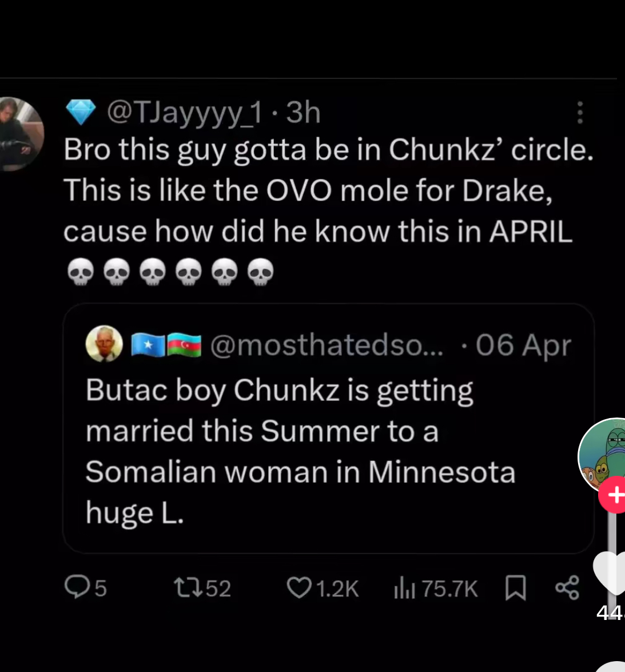625x672 pixels.
Task: Open the three-dot more options menu
Action: tap(580, 113)
